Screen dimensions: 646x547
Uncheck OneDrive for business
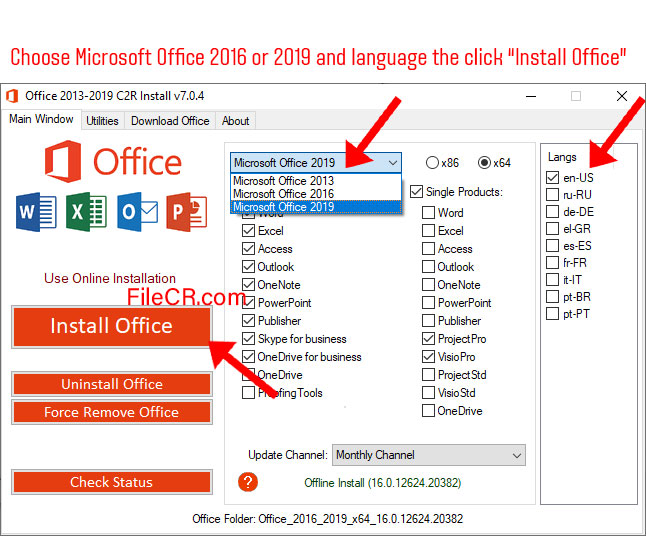[x=248, y=357]
